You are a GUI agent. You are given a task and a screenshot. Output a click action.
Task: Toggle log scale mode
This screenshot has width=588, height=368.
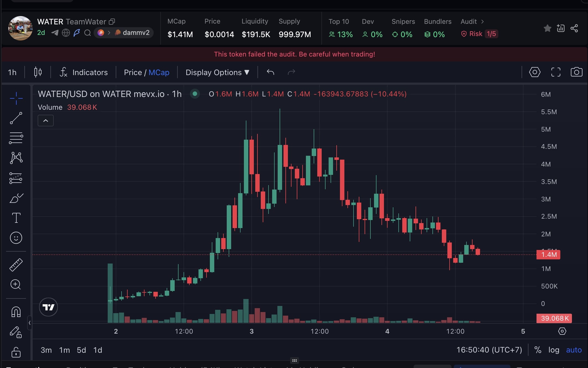pyautogui.click(x=554, y=350)
